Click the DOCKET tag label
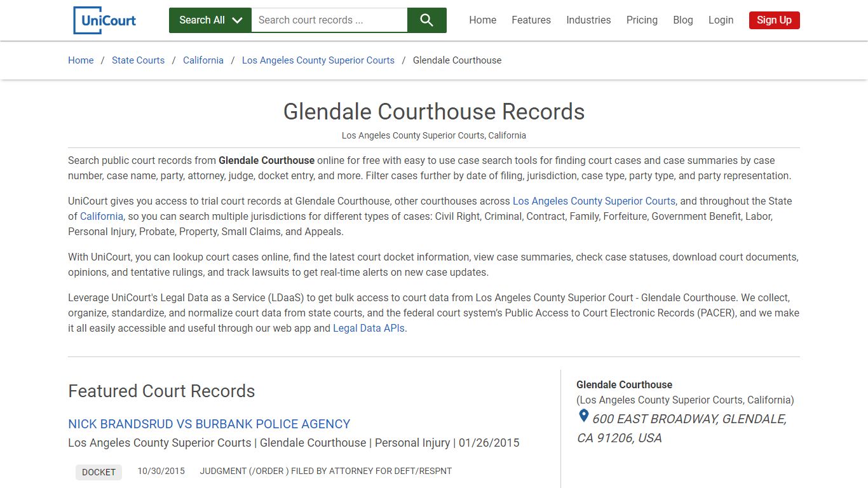The image size is (868, 488). point(98,472)
